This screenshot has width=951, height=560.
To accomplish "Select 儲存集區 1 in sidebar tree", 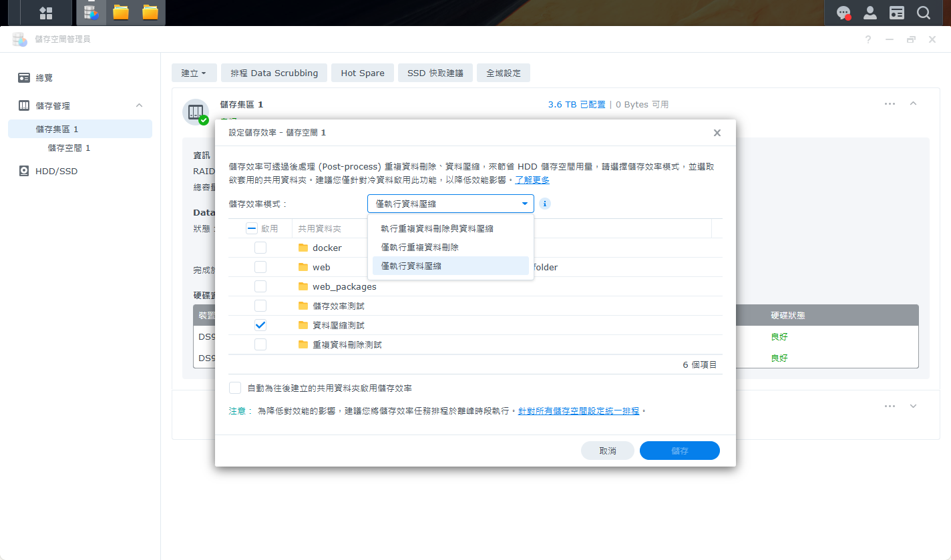I will coord(80,129).
